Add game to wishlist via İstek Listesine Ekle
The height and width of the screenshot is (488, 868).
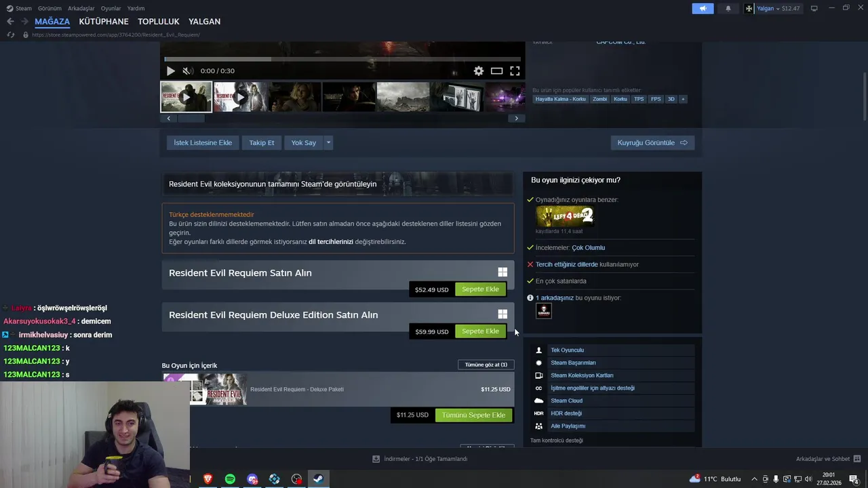click(203, 142)
